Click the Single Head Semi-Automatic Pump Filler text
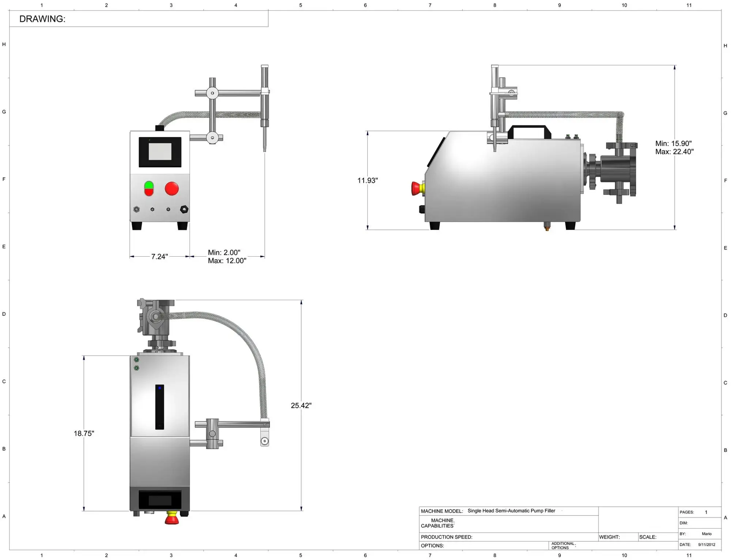Viewport: 731px width, 560px height. (x=511, y=511)
